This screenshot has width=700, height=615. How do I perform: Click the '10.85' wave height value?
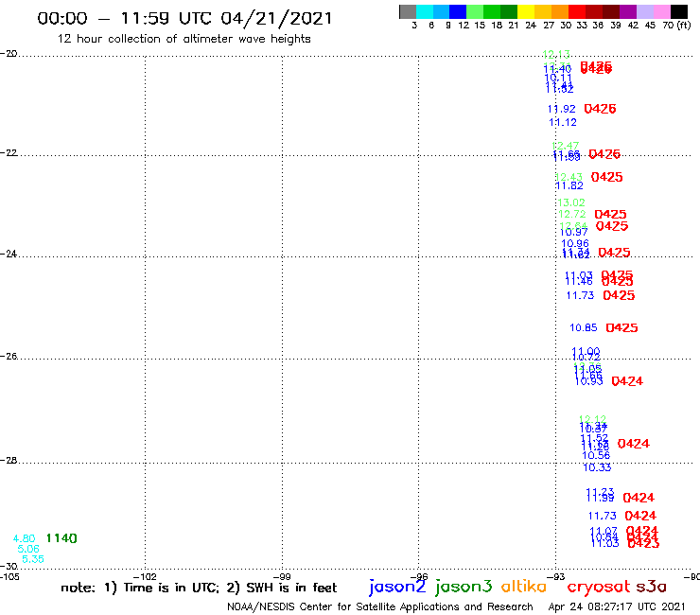click(x=584, y=327)
